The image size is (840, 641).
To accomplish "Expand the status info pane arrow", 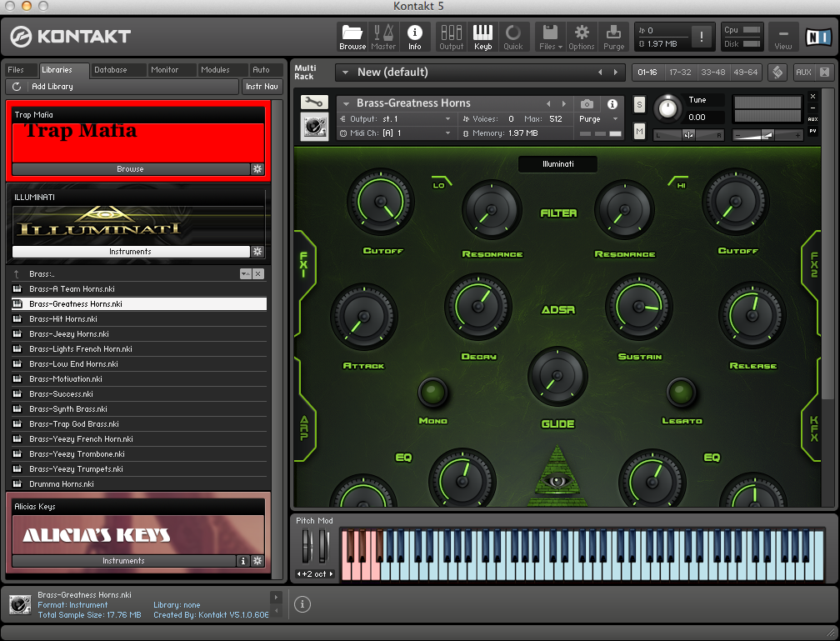I will pos(276,597).
